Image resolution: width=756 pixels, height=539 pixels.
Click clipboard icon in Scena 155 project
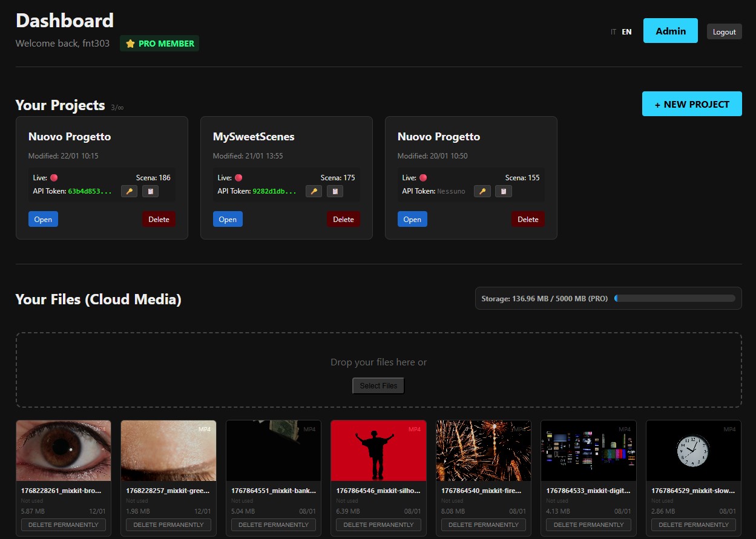point(503,191)
